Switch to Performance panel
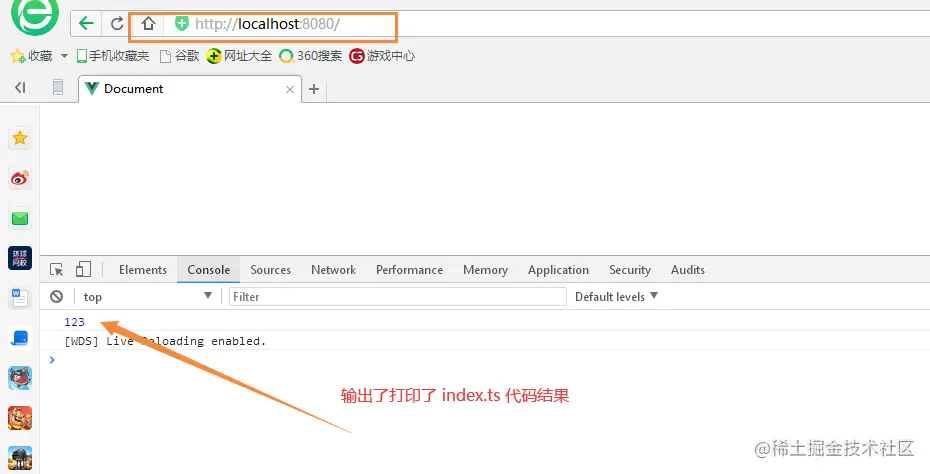Image resolution: width=930 pixels, height=474 pixels. [409, 269]
